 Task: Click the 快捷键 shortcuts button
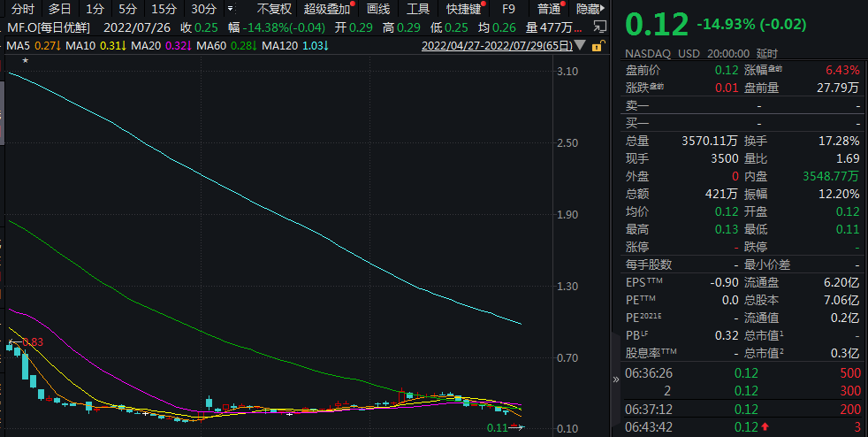[463, 9]
